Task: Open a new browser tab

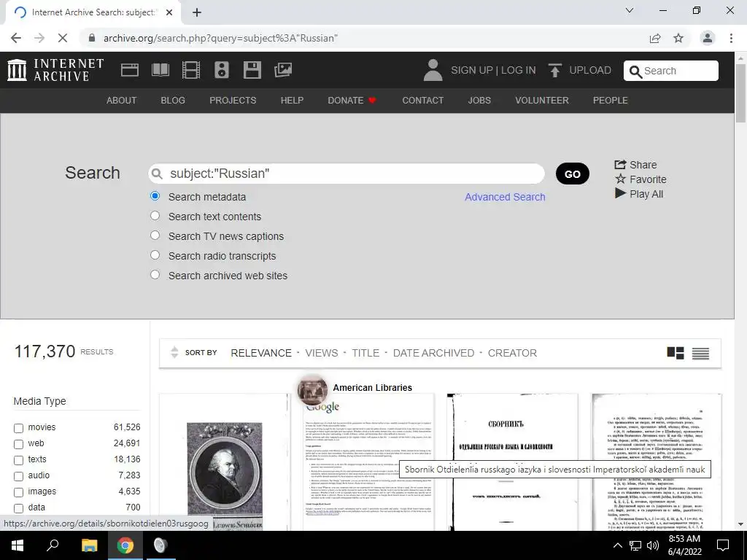Action: point(197,12)
